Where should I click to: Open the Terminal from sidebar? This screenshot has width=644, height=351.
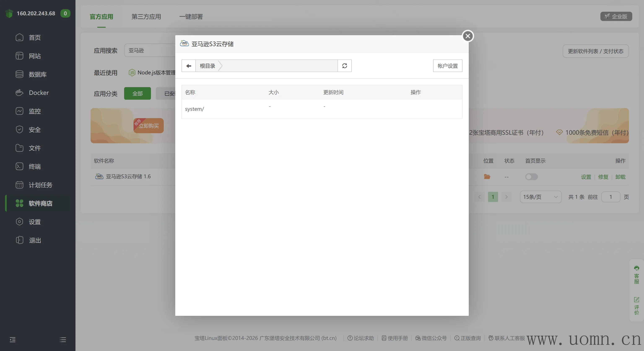point(35,166)
